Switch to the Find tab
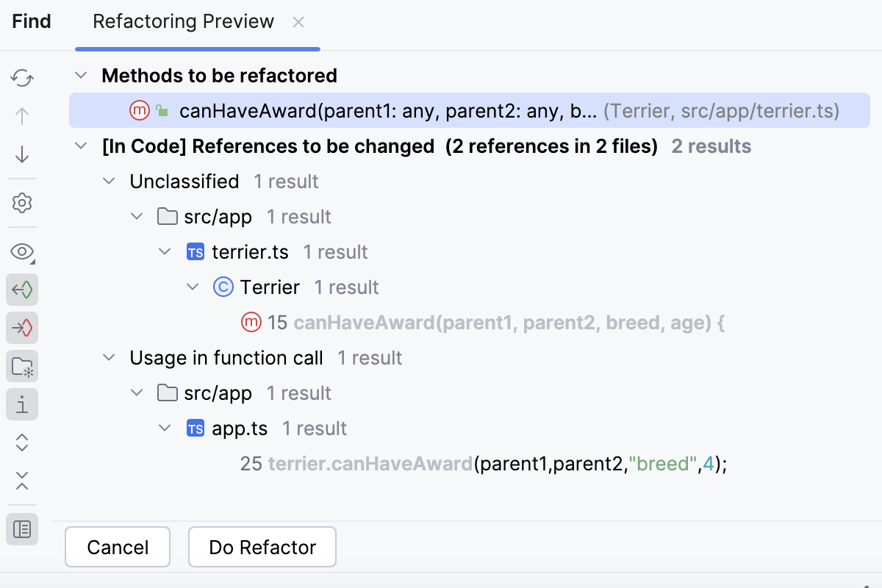 [31, 21]
